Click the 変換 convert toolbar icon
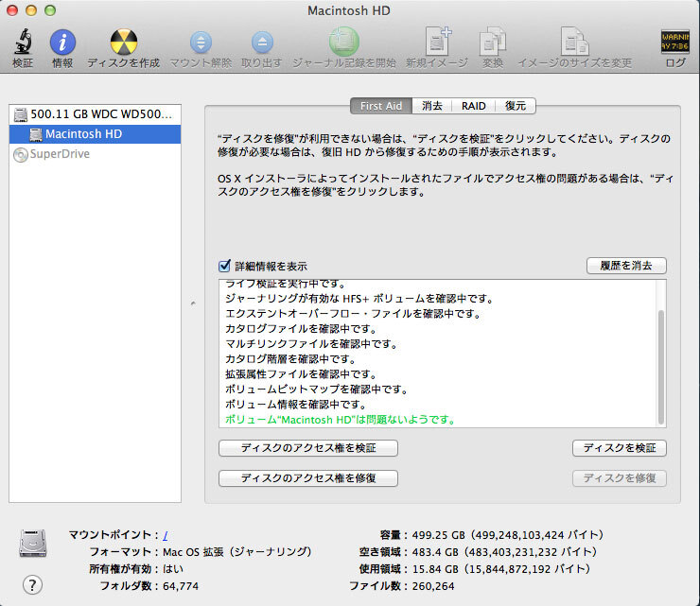The image size is (700, 606). [x=493, y=41]
